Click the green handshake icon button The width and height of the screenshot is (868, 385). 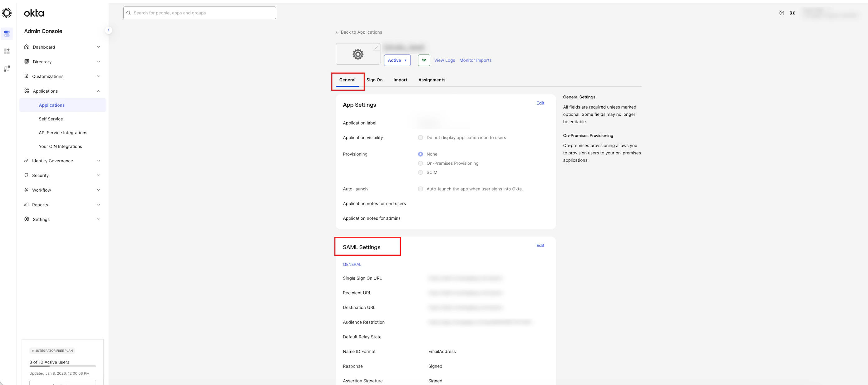[424, 60]
